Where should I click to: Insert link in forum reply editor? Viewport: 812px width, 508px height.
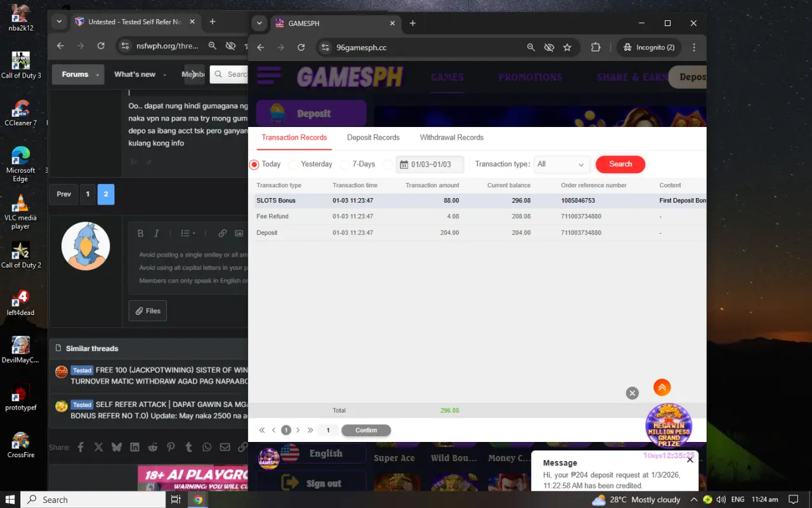pyautogui.click(x=223, y=233)
